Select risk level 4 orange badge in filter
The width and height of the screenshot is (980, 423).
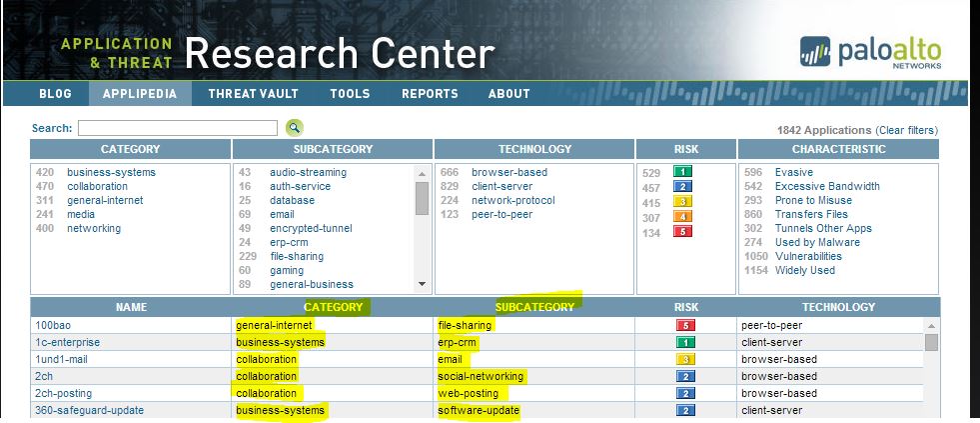tap(682, 217)
